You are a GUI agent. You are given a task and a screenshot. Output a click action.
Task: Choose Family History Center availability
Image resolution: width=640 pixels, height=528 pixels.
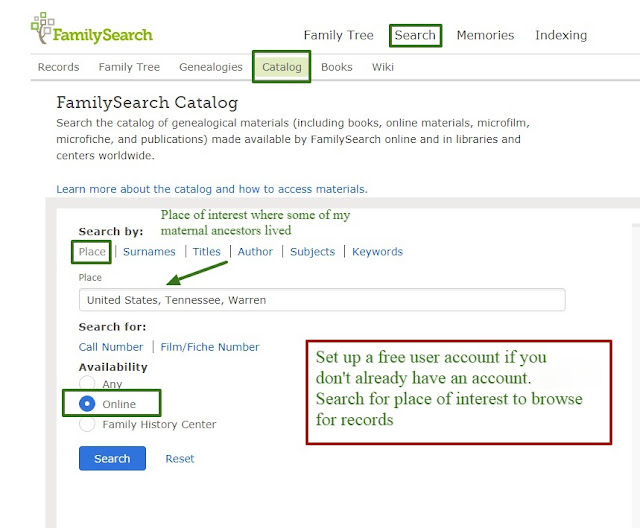point(87,424)
